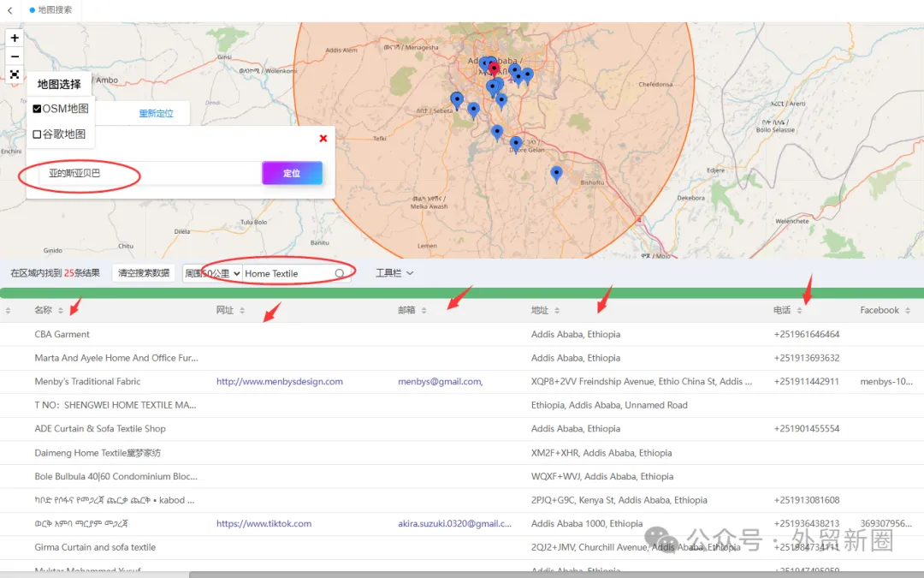The width and height of the screenshot is (924, 578).
Task: Sort by 地址 column arrows
Action: click(x=557, y=310)
